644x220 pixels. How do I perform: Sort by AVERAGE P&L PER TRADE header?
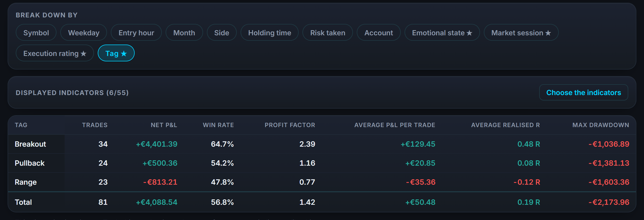click(395, 125)
